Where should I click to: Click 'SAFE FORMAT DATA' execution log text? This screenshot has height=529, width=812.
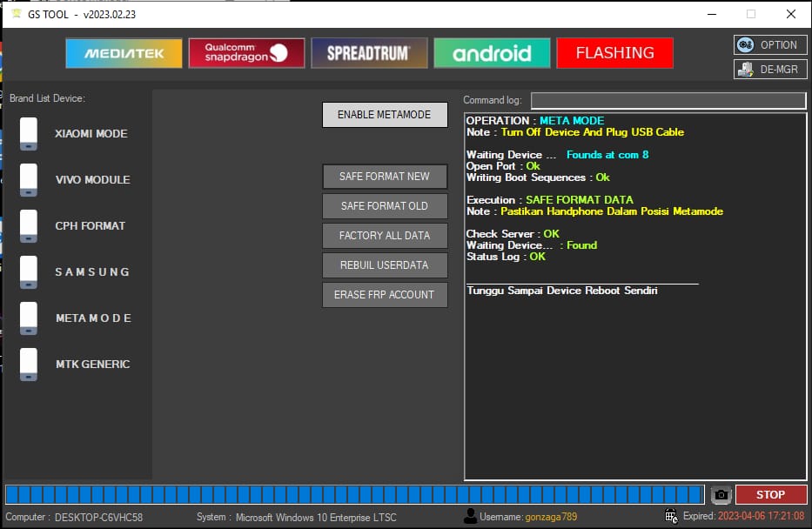[580, 200]
